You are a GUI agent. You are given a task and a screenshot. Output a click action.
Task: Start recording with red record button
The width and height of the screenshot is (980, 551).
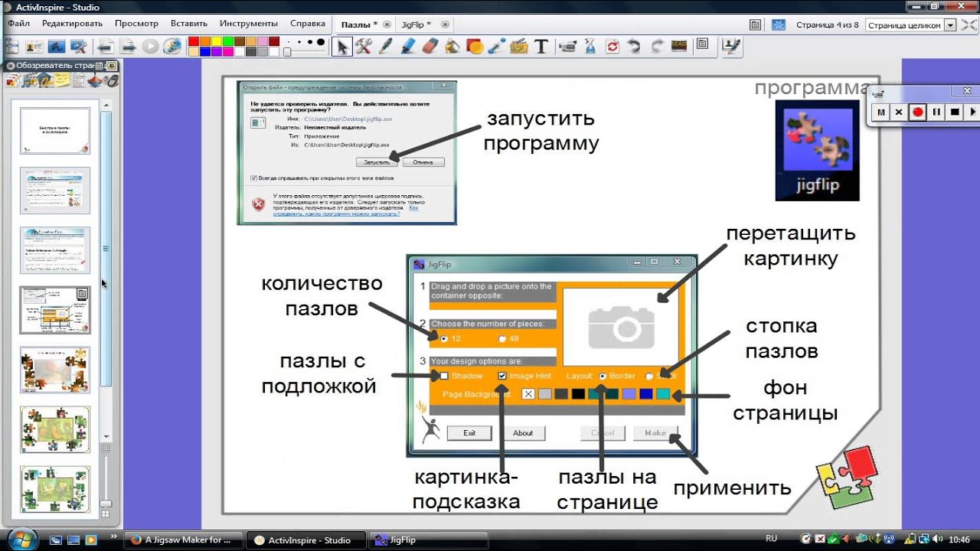(x=917, y=112)
